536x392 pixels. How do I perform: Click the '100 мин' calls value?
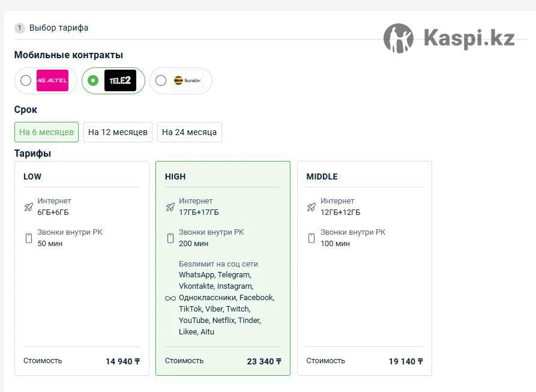pos(335,244)
